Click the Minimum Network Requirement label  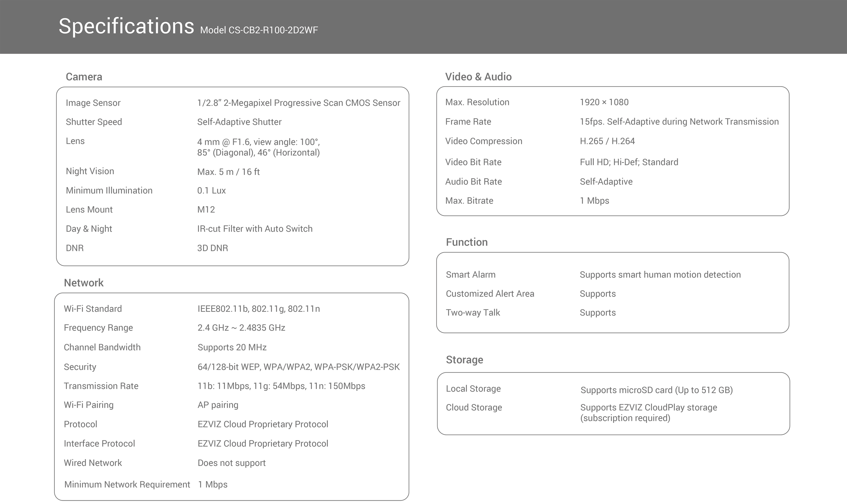(x=127, y=485)
